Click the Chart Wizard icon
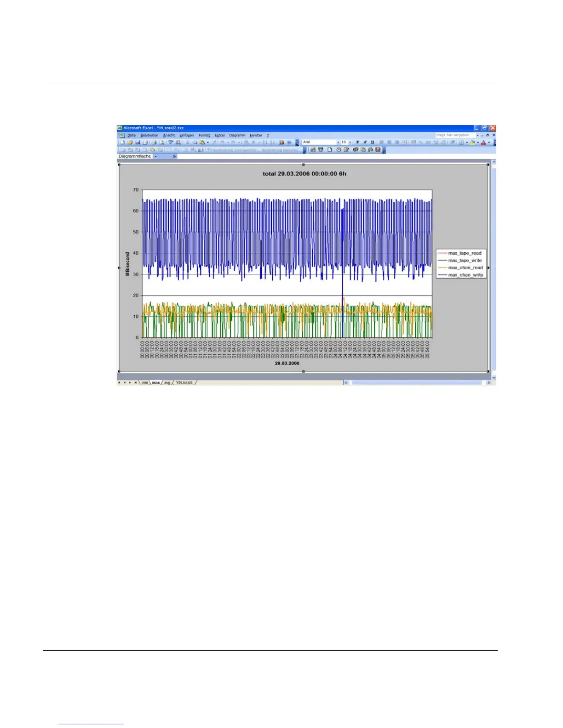563x728 pixels. [x=281, y=142]
